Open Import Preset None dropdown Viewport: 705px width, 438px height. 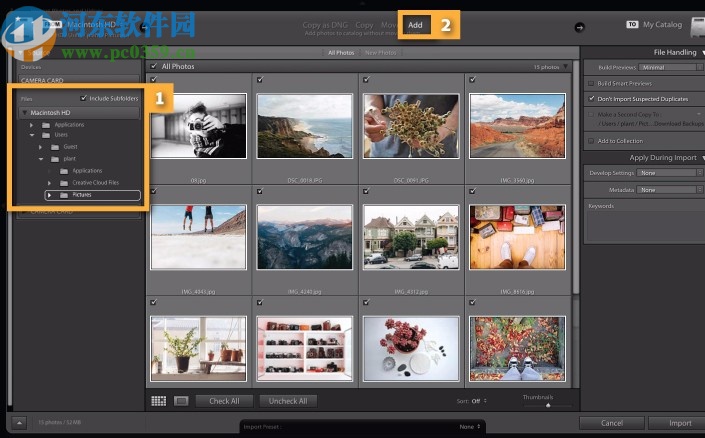pyautogui.click(x=470, y=427)
